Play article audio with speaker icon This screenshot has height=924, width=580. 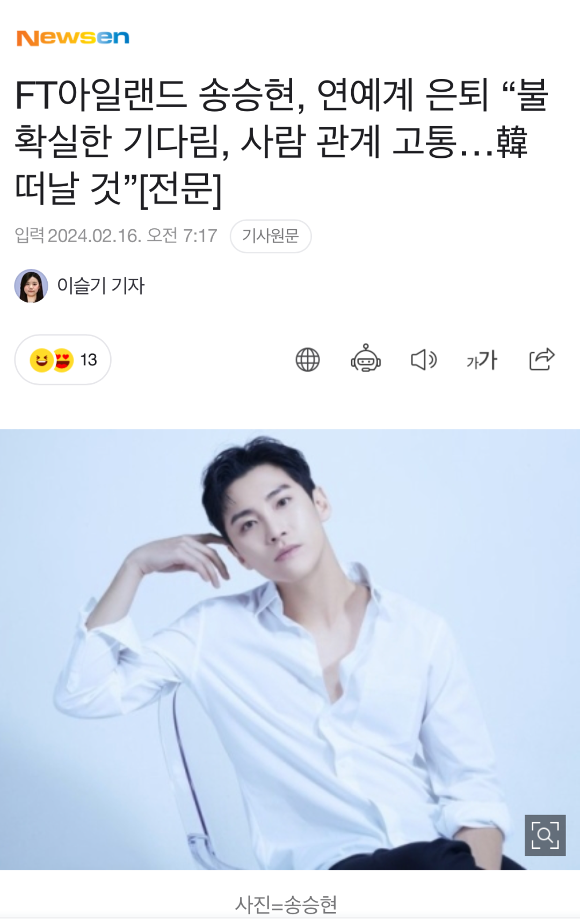click(424, 360)
